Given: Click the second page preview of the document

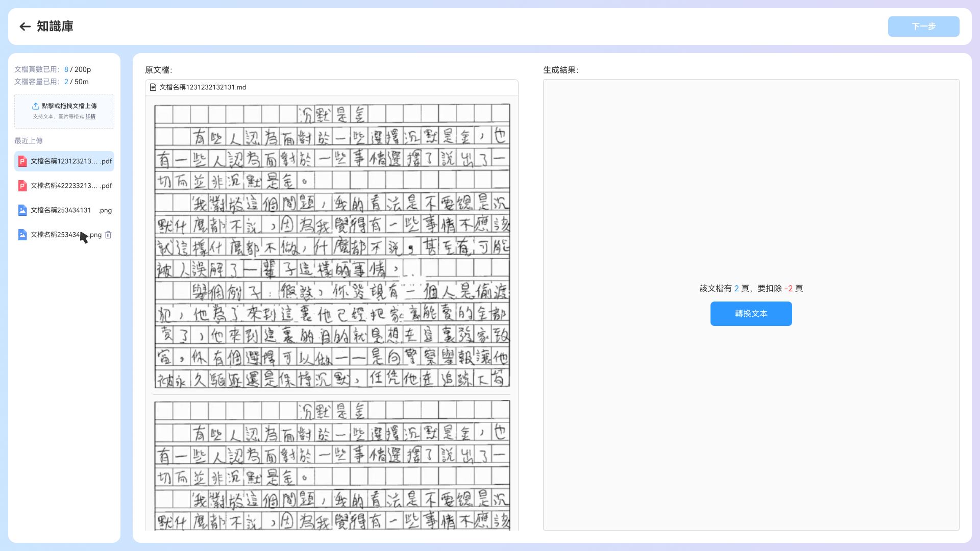Looking at the screenshot, I should (332, 465).
